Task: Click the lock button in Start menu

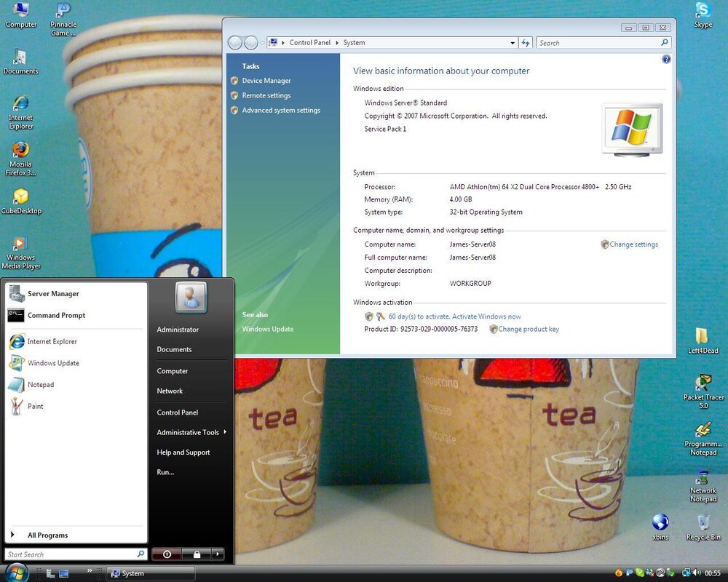Action: (197, 554)
